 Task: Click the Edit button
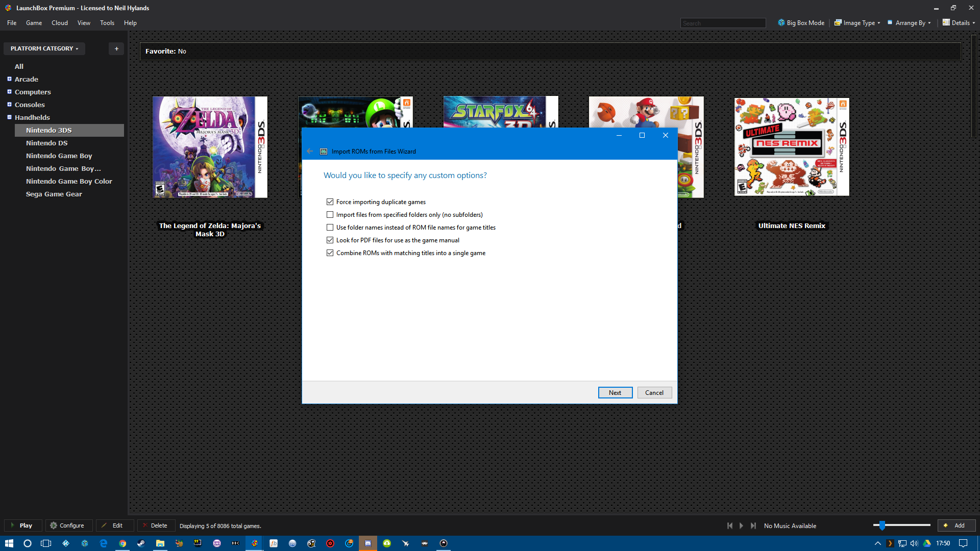[x=115, y=525]
